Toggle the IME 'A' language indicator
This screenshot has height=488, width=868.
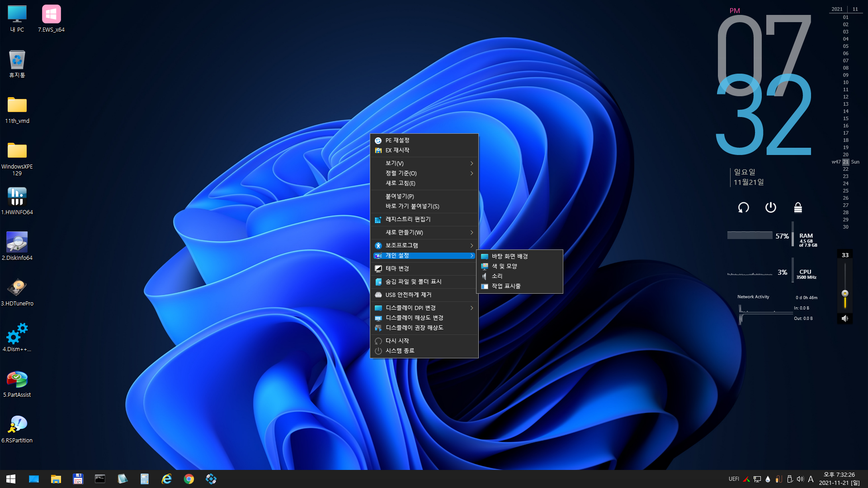click(811, 479)
